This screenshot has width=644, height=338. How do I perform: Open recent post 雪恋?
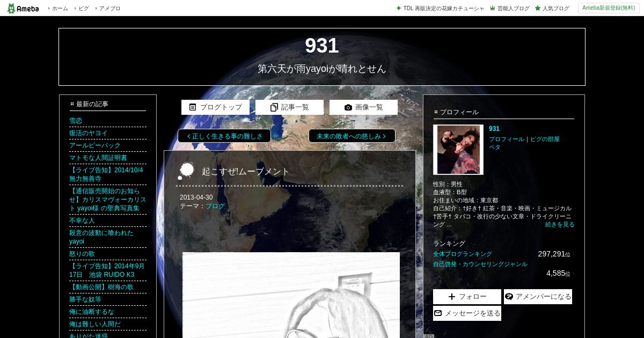click(76, 121)
